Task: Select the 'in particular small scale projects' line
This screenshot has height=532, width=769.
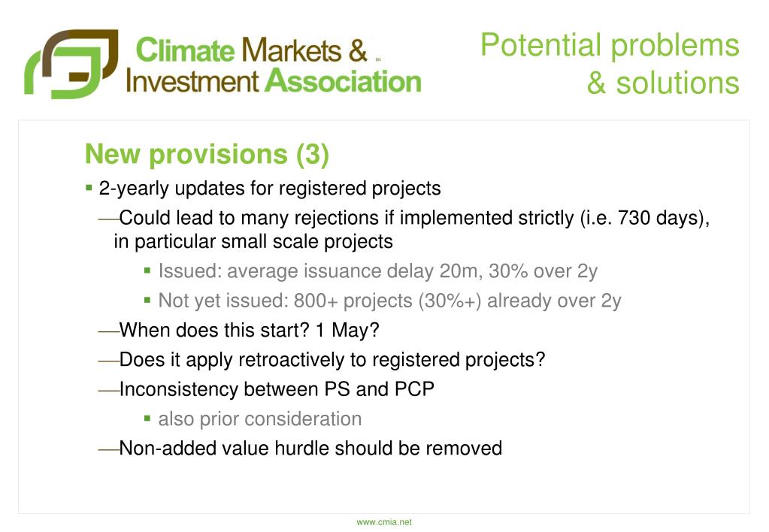Action: click(253, 242)
